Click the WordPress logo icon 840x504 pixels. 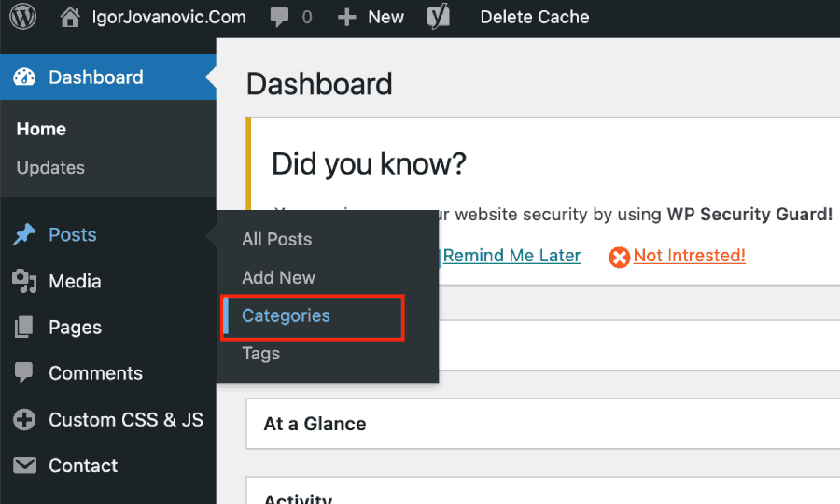pyautogui.click(x=23, y=17)
